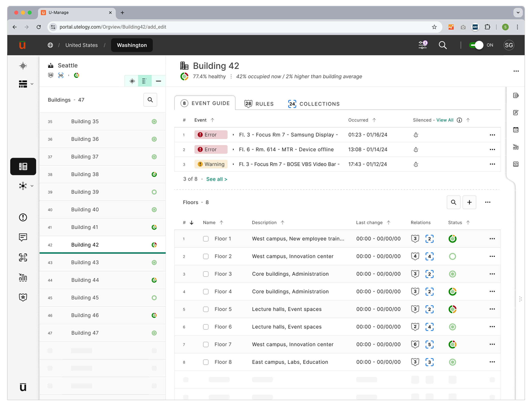
Task: Click Building 42 health status ring
Action: [x=184, y=76]
